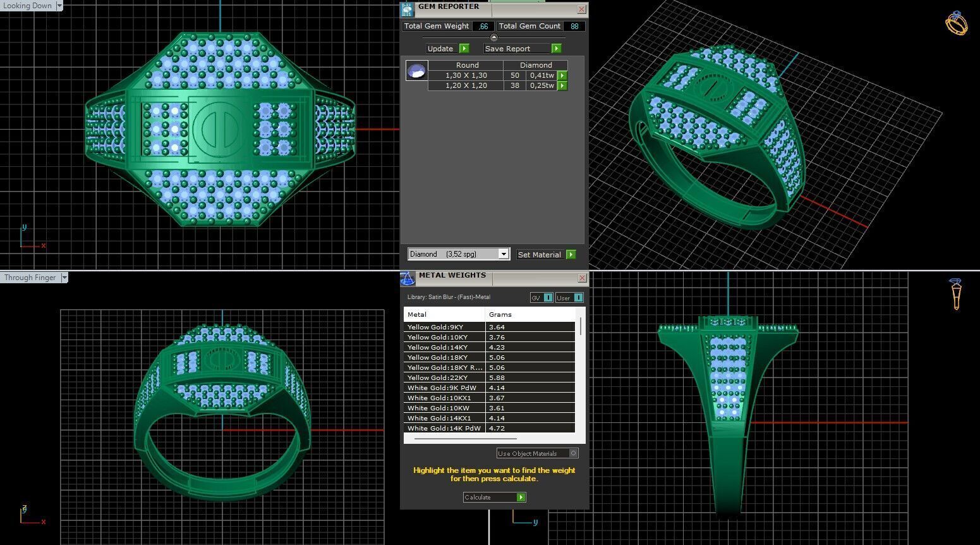Select the Yellow Gold:18KY row
980x545 pixels.
(x=490, y=357)
